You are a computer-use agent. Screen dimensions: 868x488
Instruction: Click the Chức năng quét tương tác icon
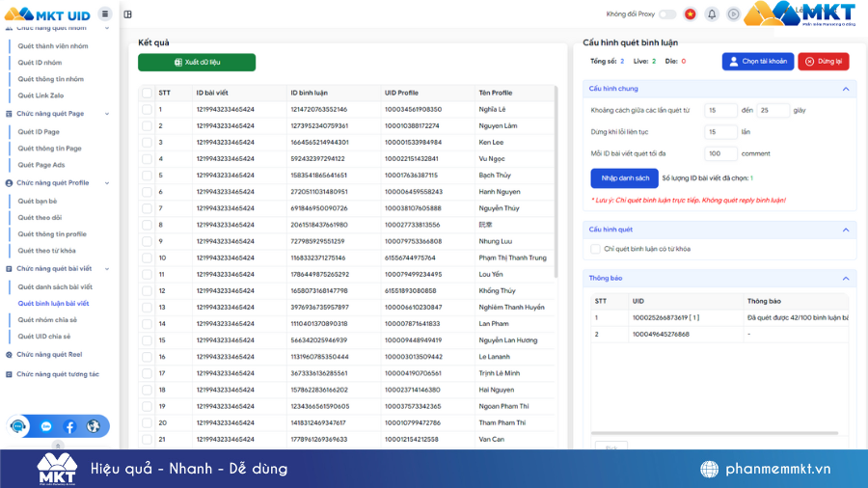pos(9,374)
